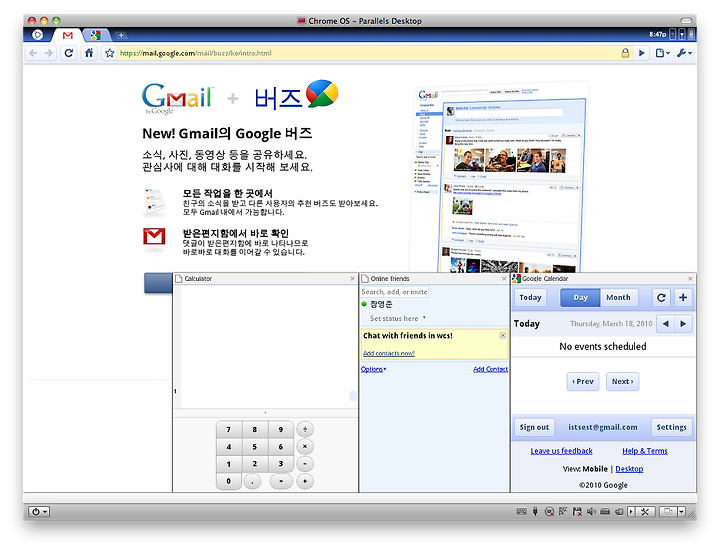Go back with the browser back arrow
Image resolution: width=720 pixels, height=552 pixels.
tap(33, 53)
